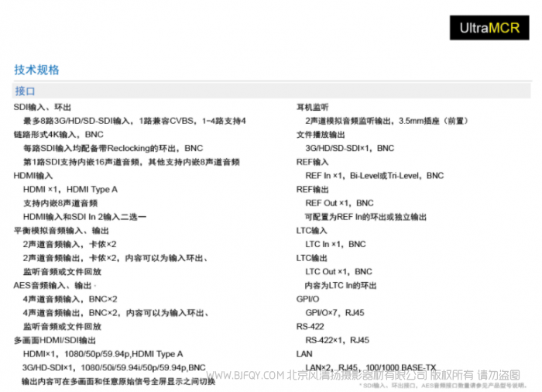Click the SDI输入、环出 subsection title
Image resolution: width=542 pixels, height=392 pixels.
pyautogui.click(x=43, y=107)
